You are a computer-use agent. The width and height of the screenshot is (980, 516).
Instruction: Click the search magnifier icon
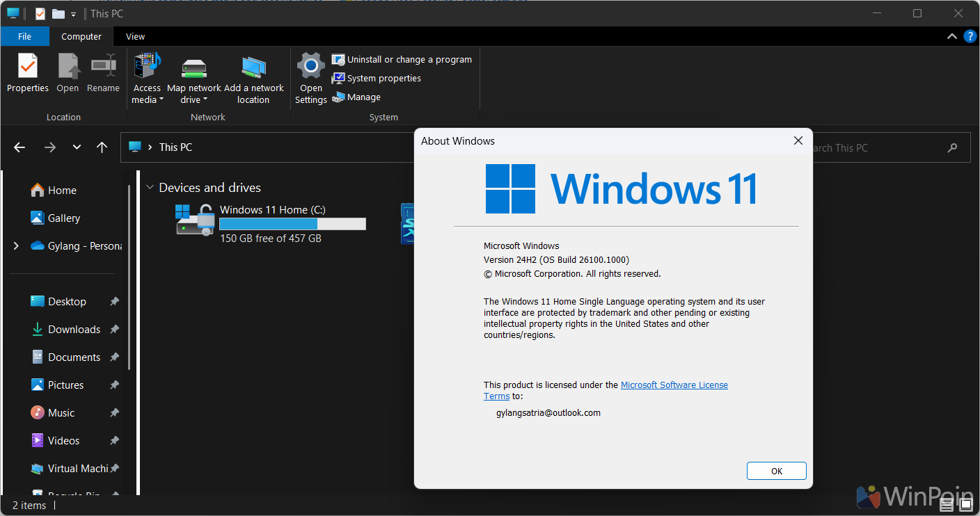click(952, 147)
